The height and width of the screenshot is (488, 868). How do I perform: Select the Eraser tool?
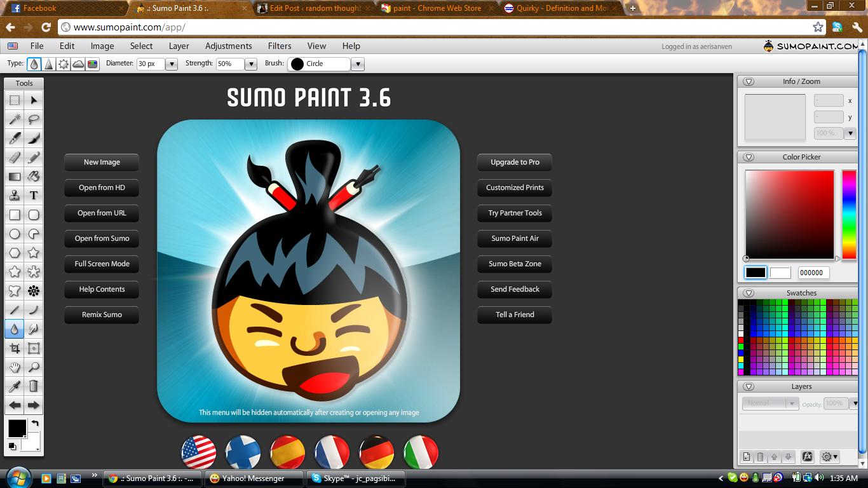point(15,158)
